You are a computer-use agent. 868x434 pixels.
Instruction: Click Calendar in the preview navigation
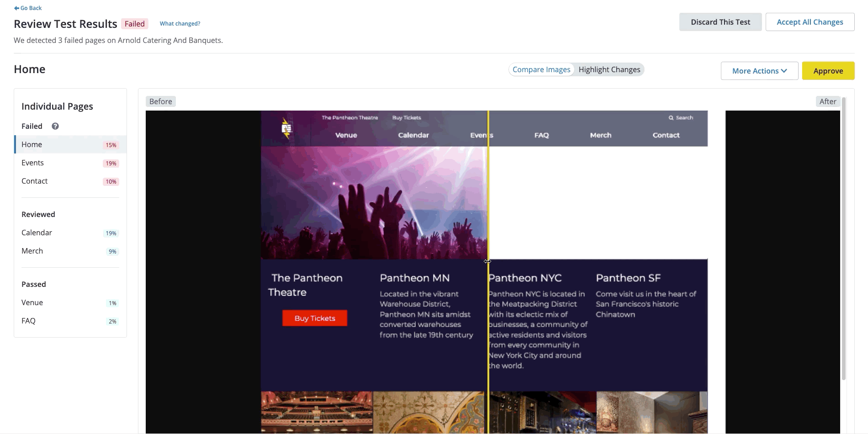point(413,135)
